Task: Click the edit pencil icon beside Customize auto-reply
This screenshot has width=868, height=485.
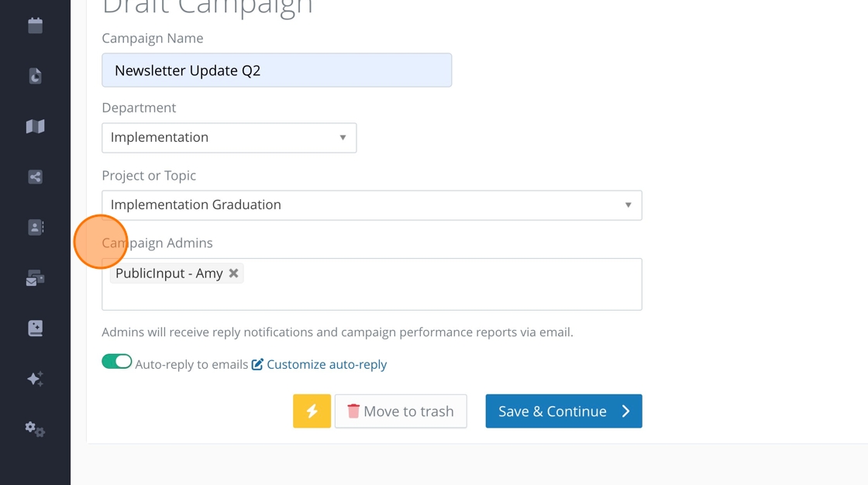Action: click(257, 364)
